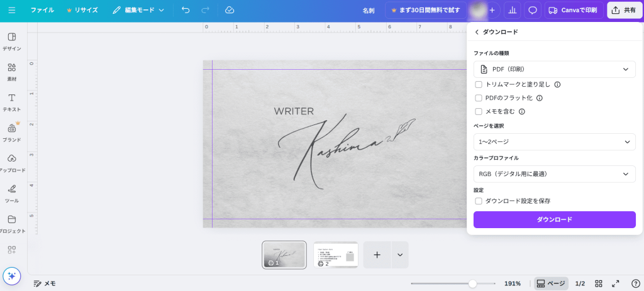This screenshot has height=291, width=644.
Task: Open the analytics bar chart icon
Action: (x=512, y=10)
